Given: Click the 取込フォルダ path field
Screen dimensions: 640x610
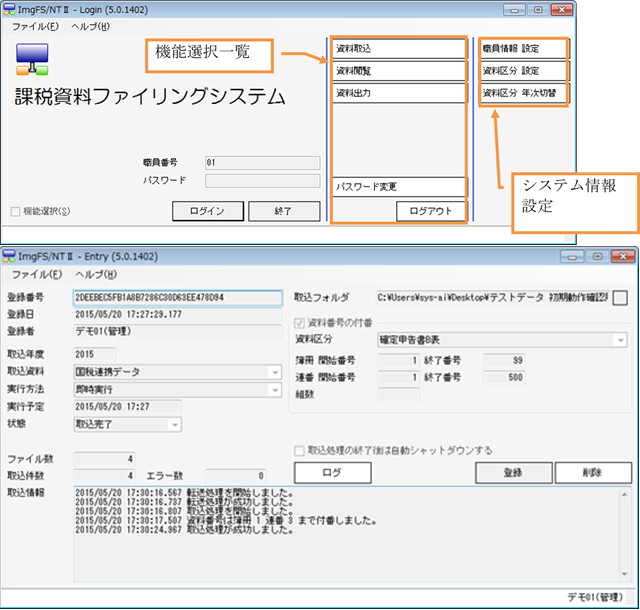Looking at the screenshot, I should pyautogui.click(x=493, y=298).
